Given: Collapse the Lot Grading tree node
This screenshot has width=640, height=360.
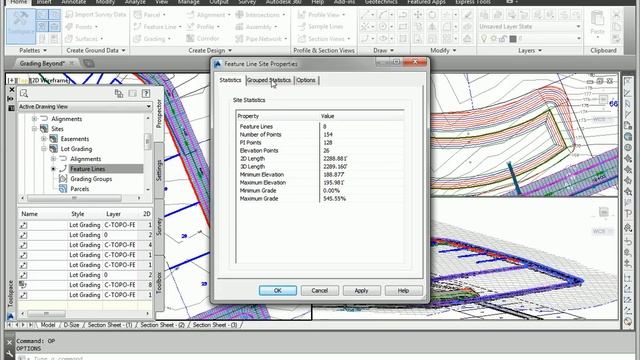Looking at the screenshot, I should point(44,149).
